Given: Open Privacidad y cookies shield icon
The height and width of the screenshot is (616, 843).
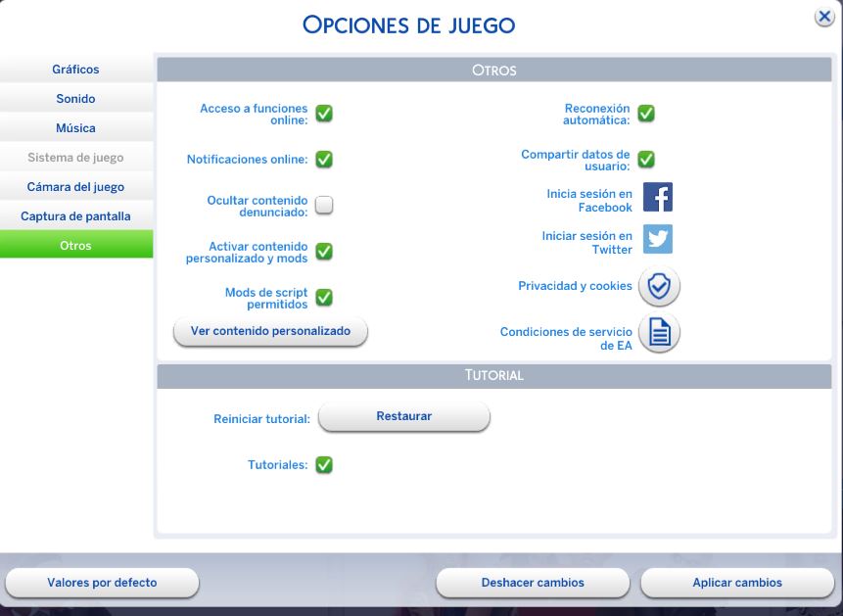Looking at the screenshot, I should click(659, 287).
